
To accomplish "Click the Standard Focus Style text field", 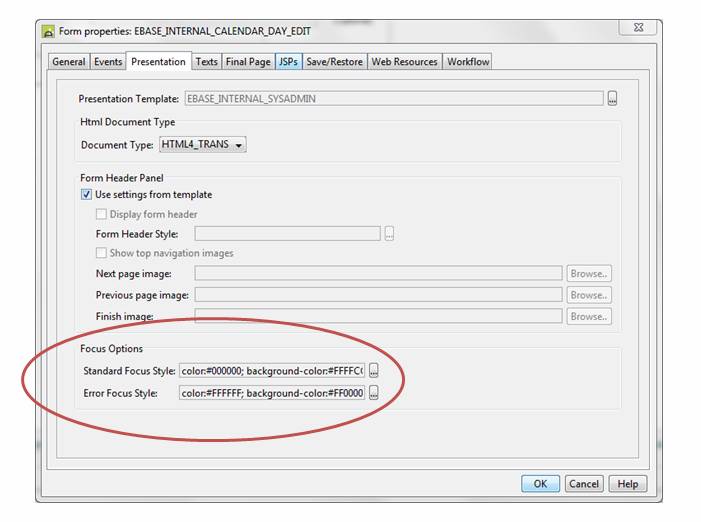I will click(272, 370).
